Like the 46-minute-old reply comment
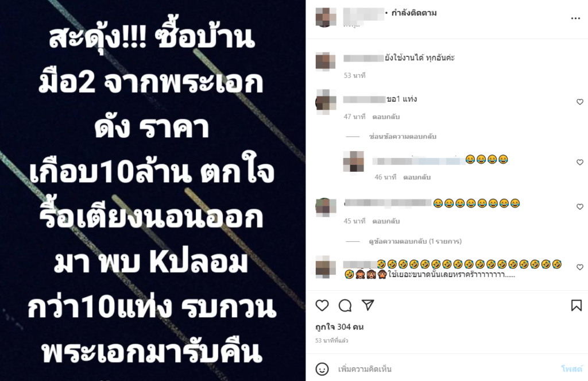This screenshot has width=588, height=381. [x=580, y=162]
